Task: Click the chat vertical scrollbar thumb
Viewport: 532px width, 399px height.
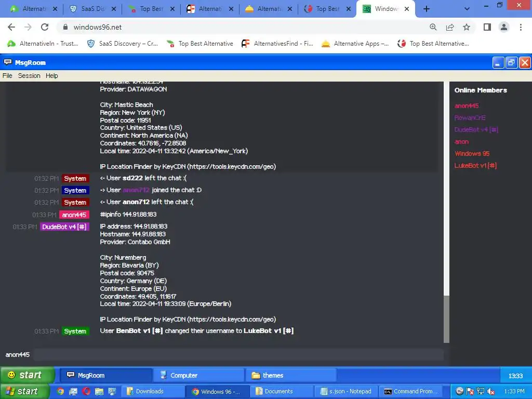Action: tap(446, 319)
